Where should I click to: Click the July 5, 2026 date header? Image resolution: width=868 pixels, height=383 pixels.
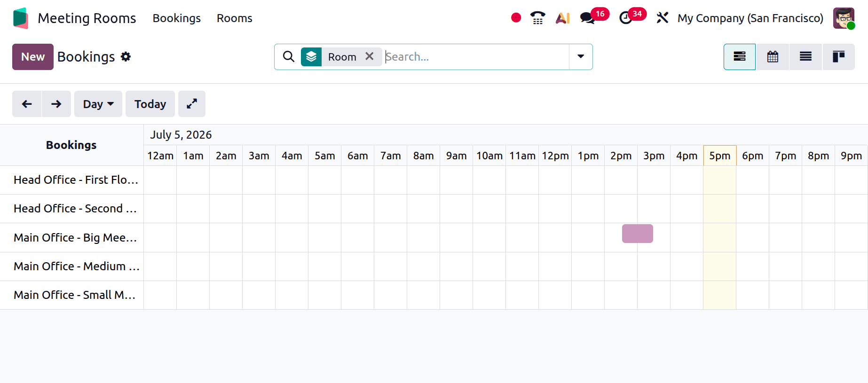[181, 135]
